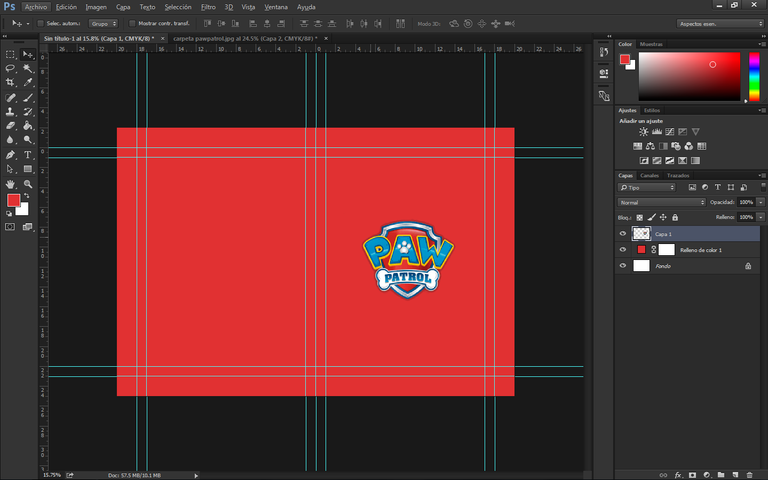768x480 pixels.
Task: Change screen mode from toolbox
Action: (27, 227)
